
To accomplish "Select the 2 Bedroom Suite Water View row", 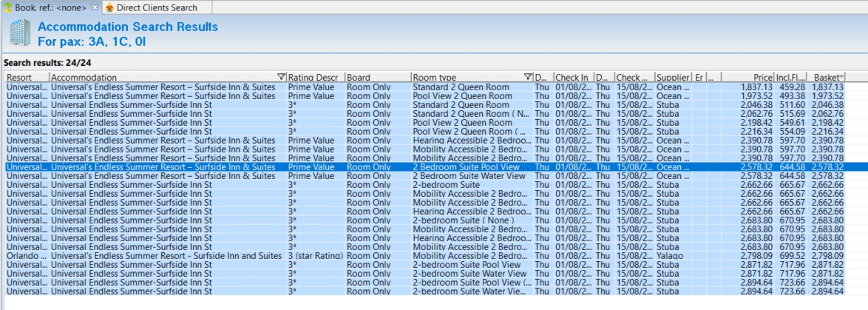I will (x=425, y=176).
